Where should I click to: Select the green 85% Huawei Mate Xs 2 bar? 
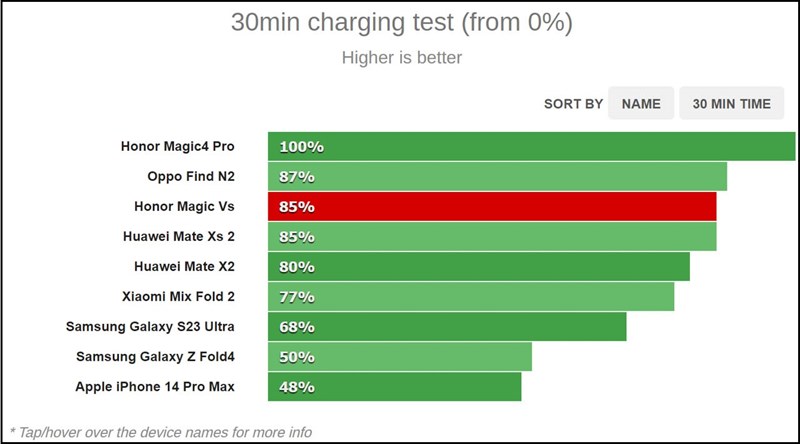(x=492, y=237)
